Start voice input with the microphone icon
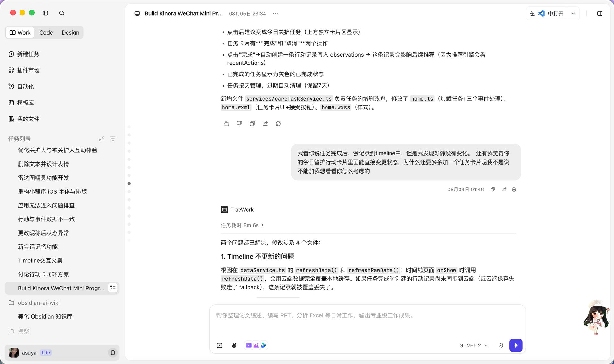The width and height of the screenshot is (614, 364). [501, 345]
